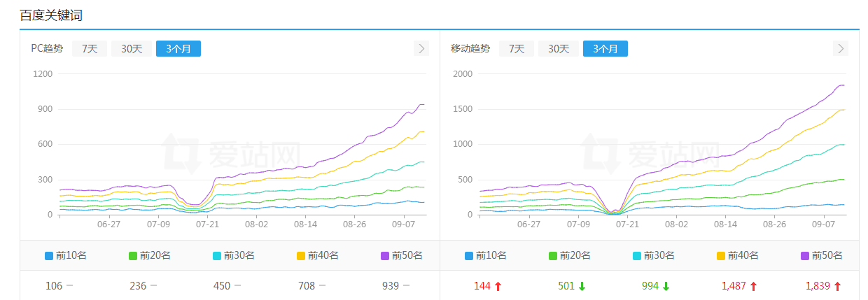Screen dimensions: 868x300
Task: Click 08-14 date on PC chart axis
Action: 306,224
